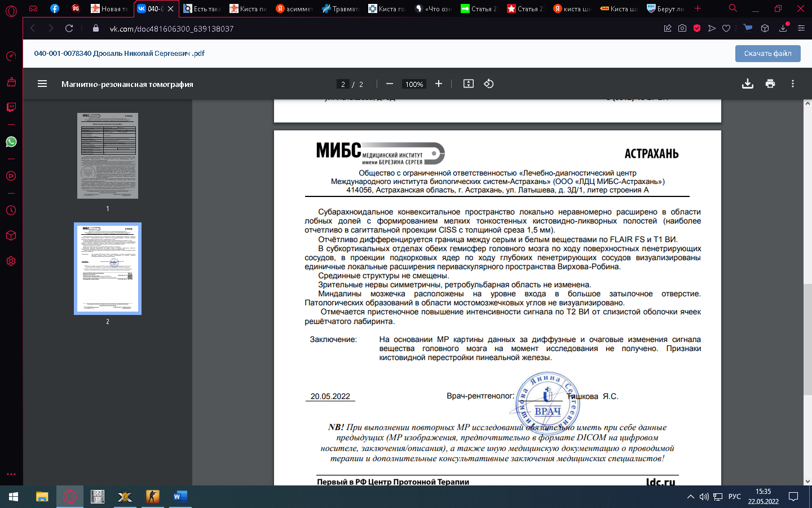Viewport: 812px width, 508px height.
Task: Select page 1 thumbnail
Action: [x=108, y=156]
